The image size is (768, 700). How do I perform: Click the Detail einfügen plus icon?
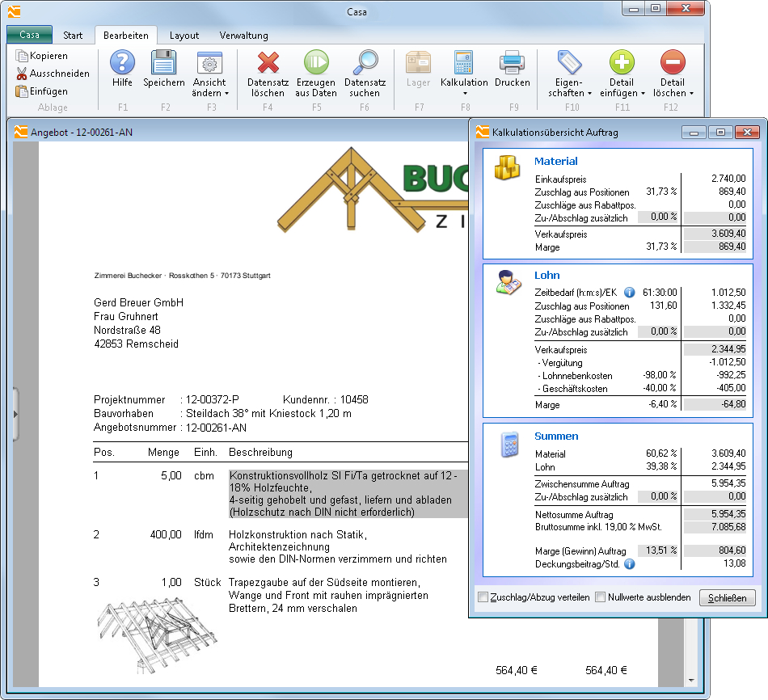coord(622,62)
